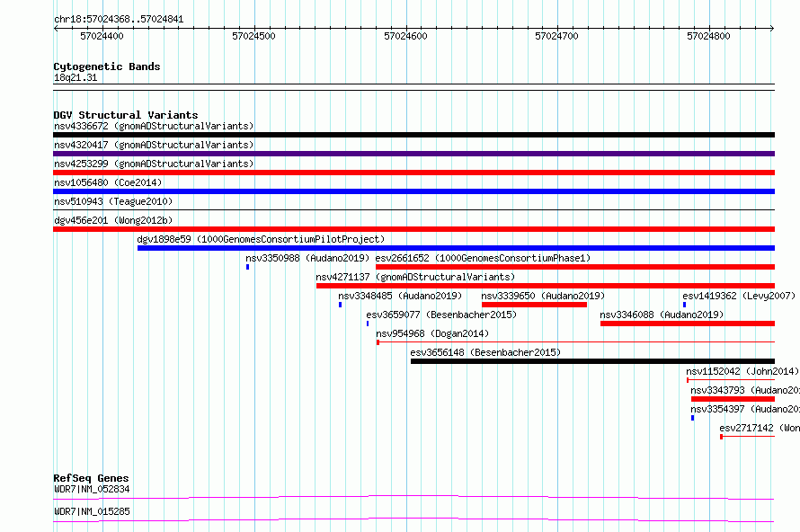Click the nsv1056480 (Coe2014) blue bar
800x532 pixels.
pyautogui.click(x=413, y=191)
